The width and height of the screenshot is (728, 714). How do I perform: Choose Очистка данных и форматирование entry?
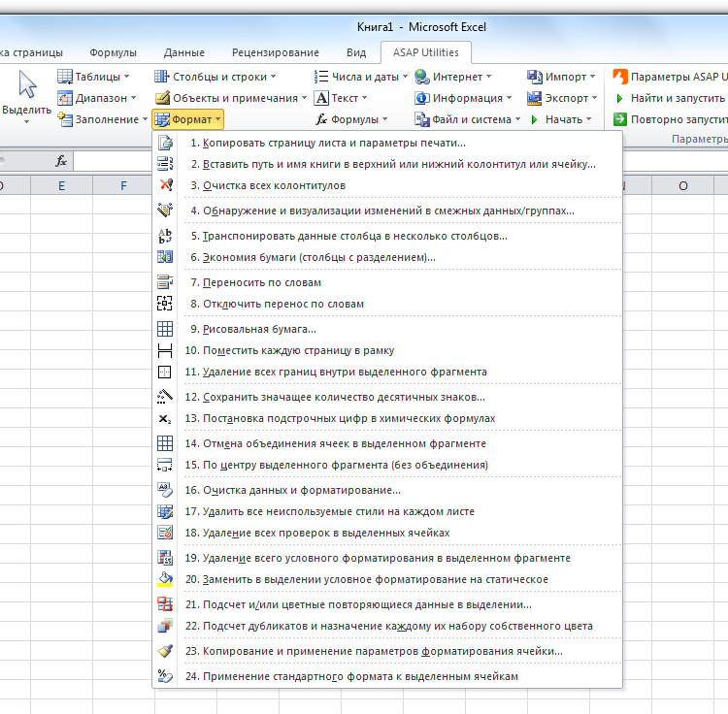(387, 490)
